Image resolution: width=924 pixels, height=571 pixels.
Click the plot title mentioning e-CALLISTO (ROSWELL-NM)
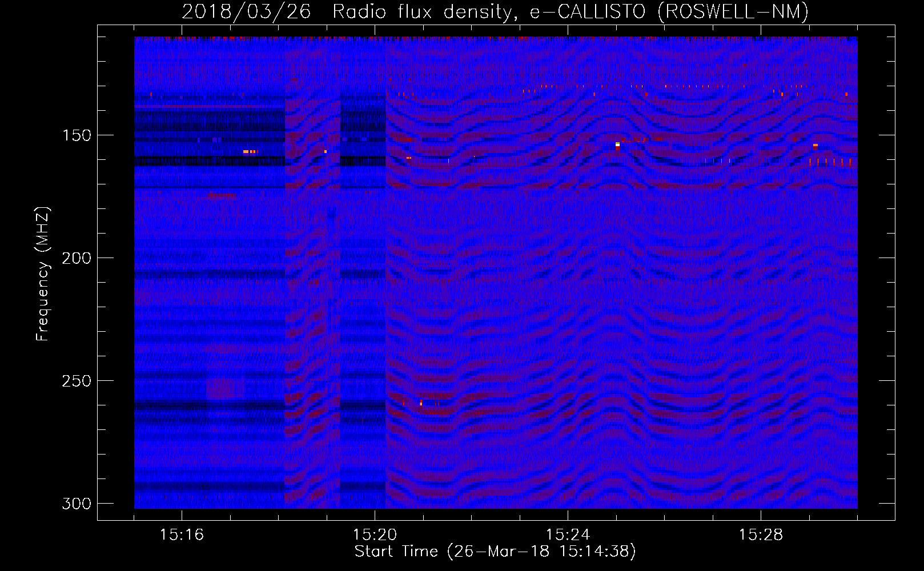coord(495,12)
